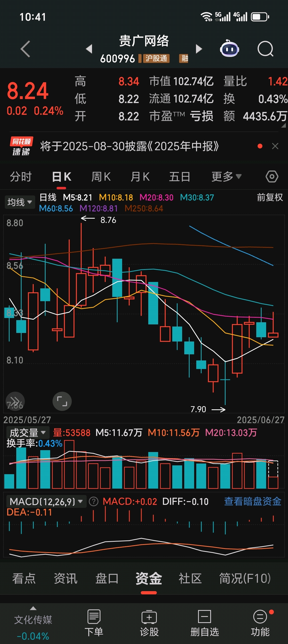Tap the 2025/05/27 start date label
288x644 pixels.
click(x=27, y=420)
